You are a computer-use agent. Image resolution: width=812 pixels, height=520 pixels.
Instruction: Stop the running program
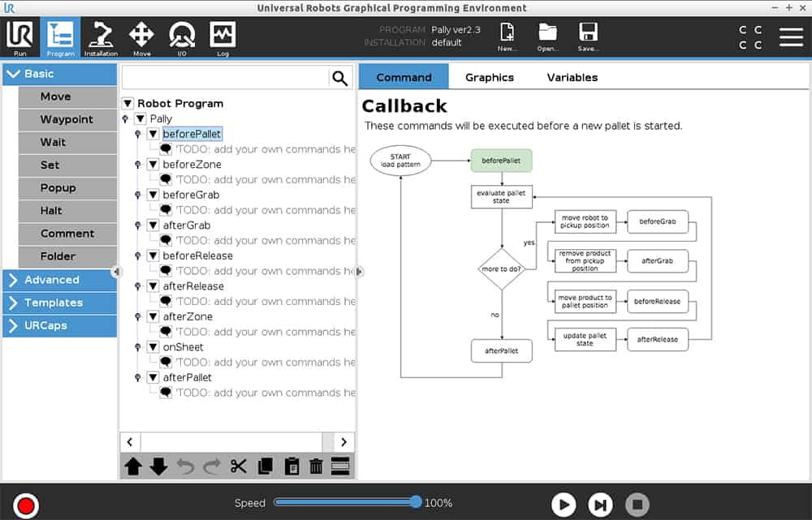(x=637, y=505)
